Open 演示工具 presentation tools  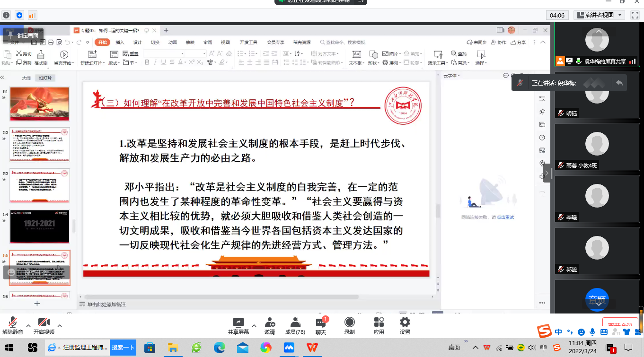pyautogui.click(x=437, y=58)
